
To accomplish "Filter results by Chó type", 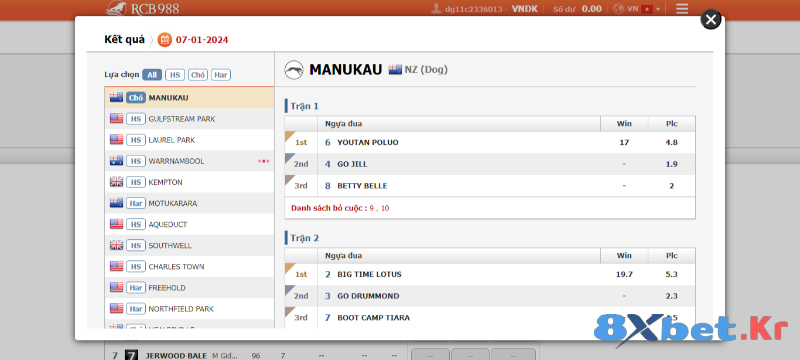I will point(198,75).
